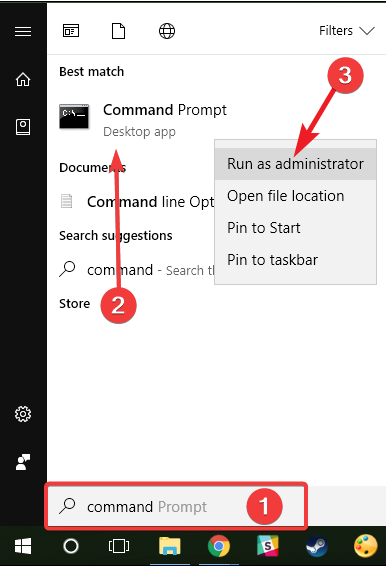386x567 pixels.
Task: Launch Google Chrome from taskbar
Action: tap(219, 546)
